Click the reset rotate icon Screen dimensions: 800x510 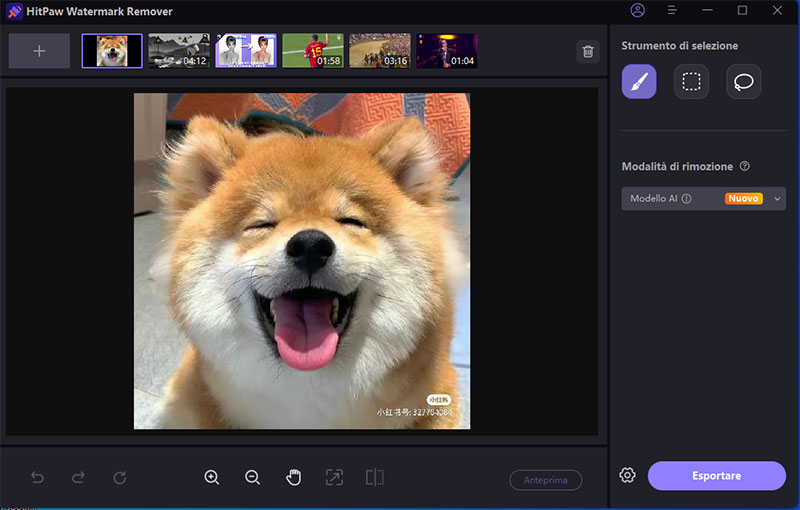(120, 478)
